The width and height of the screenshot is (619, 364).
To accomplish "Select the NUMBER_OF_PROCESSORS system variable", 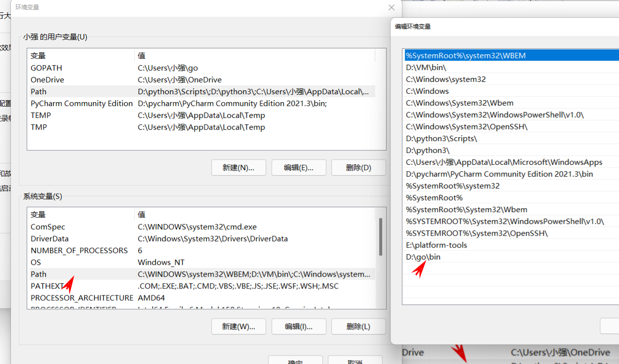I will click(201, 251).
